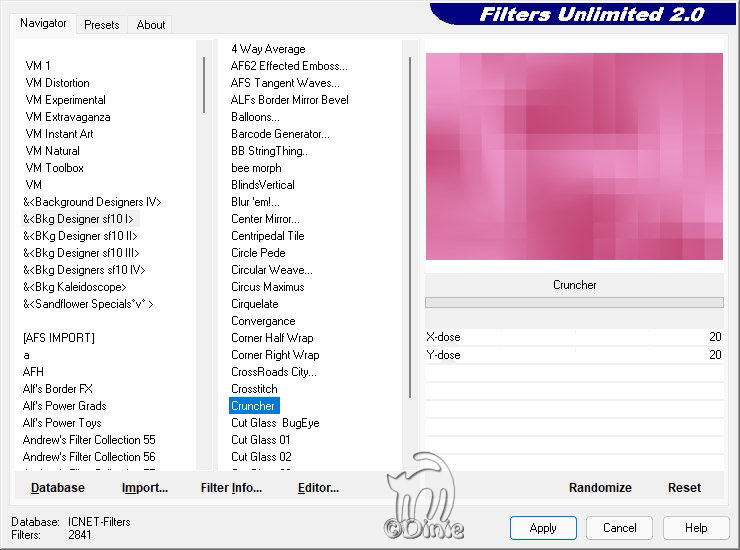Open Help for Filters Unlimited
The width and height of the screenshot is (740, 550).
point(696,528)
